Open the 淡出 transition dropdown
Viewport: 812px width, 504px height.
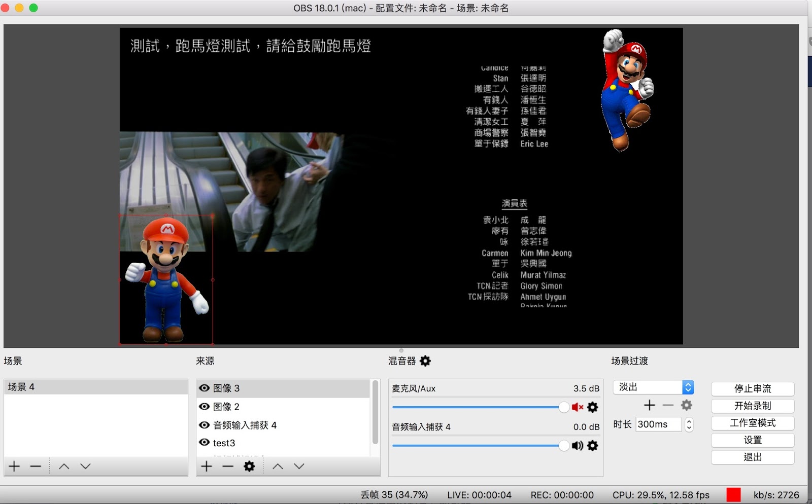point(654,387)
